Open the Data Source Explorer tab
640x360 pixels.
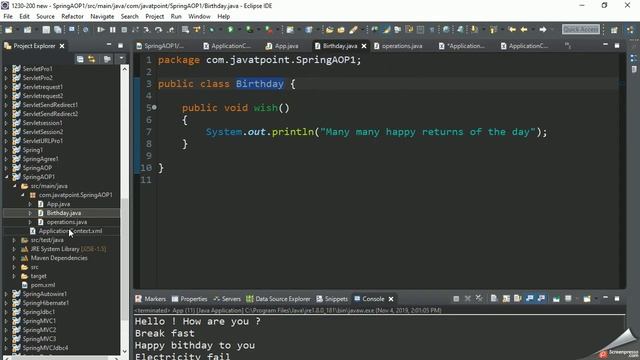pos(278,299)
